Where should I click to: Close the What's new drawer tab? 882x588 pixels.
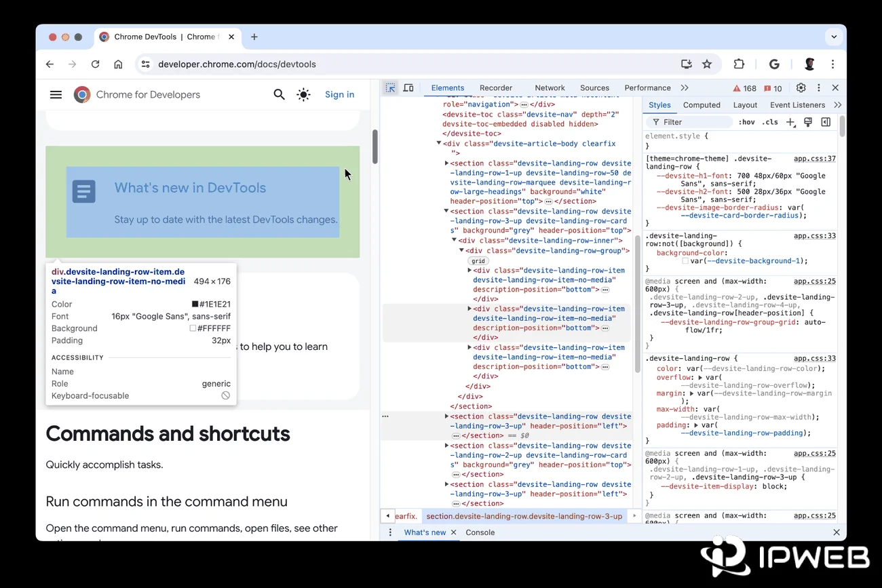click(x=454, y=532)
